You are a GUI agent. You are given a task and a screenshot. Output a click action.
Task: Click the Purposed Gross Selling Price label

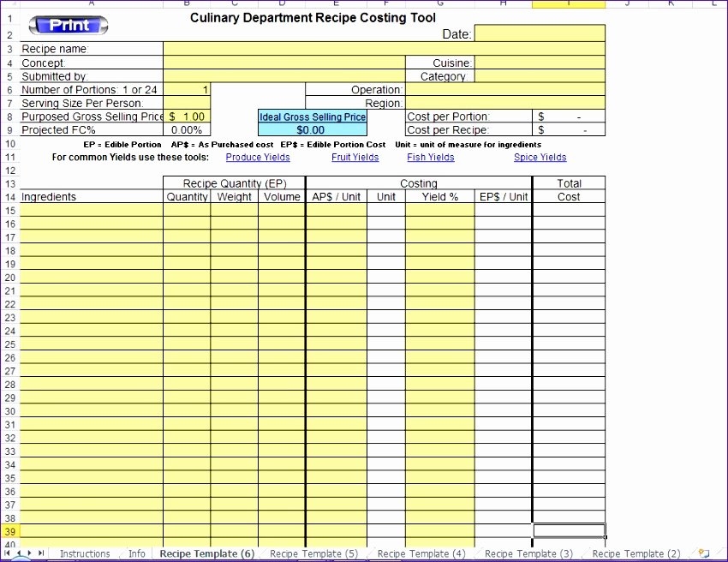point(92,117)
